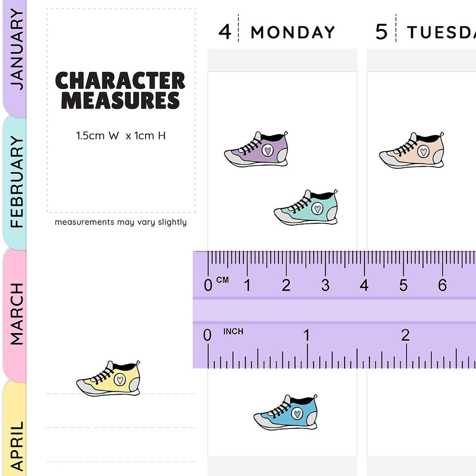Click the 1.5cm W x 1cm H text
This screenshot has width=476, height=476.
coord(121,136)
